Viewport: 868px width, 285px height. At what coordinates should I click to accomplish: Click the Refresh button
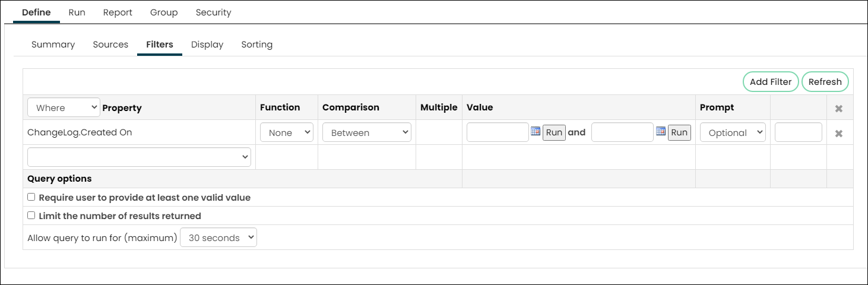(825, 82)
